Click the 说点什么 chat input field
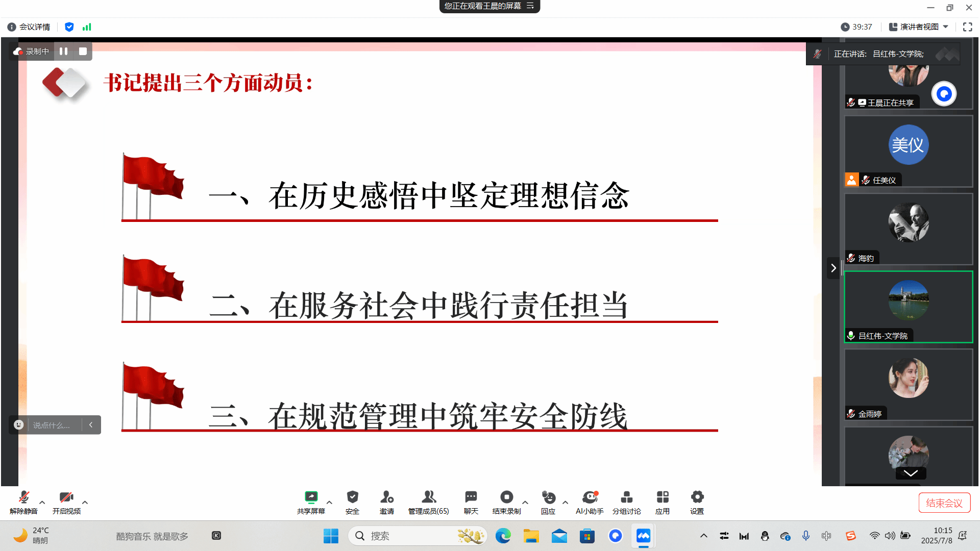980x551 pixels. pyautogui.click(x=51, y=425)
